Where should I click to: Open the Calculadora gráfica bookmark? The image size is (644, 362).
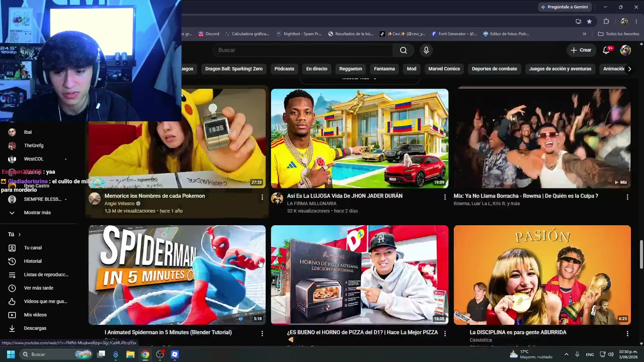(247, 34)
